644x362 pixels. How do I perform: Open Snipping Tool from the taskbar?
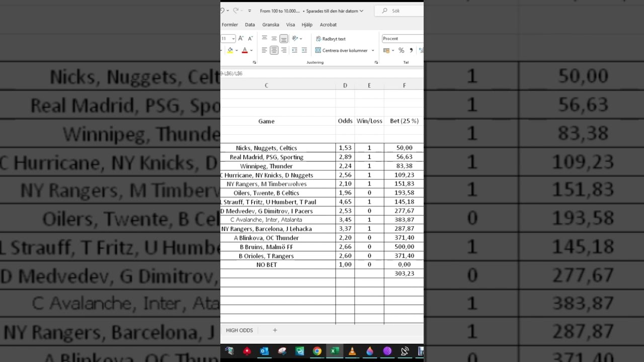click(x=282, y=351)
